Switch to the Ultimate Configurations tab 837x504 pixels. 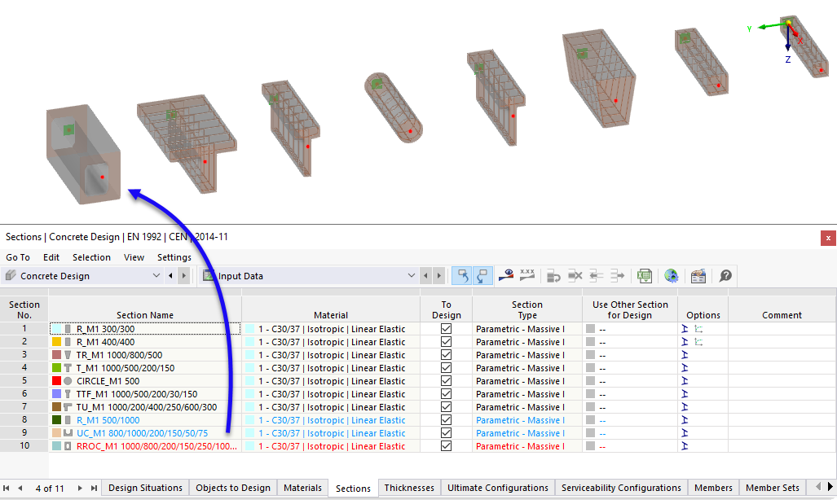498,488
